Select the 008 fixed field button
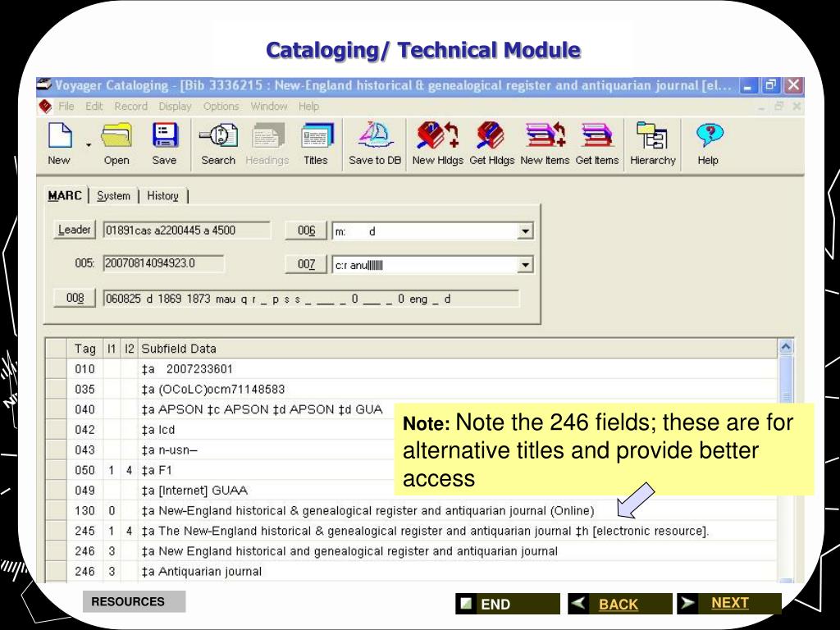840x630 pixels. click(x=73, y=298)
